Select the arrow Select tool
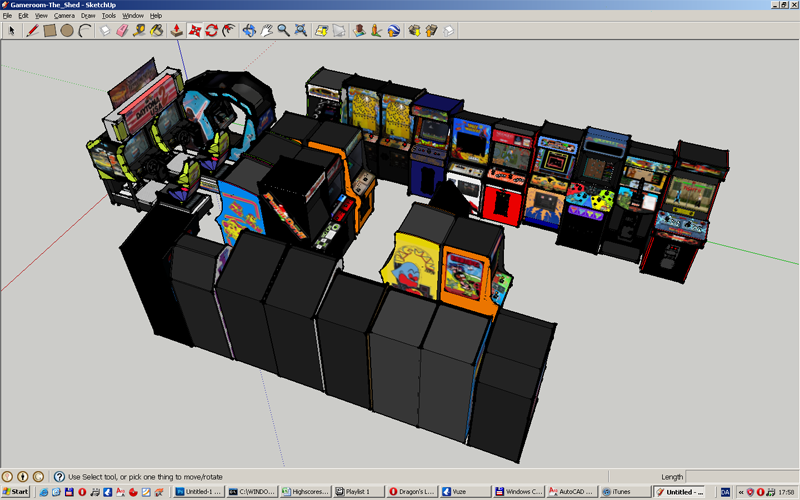This screenshot has width=800, height=500. pos(11,31)
